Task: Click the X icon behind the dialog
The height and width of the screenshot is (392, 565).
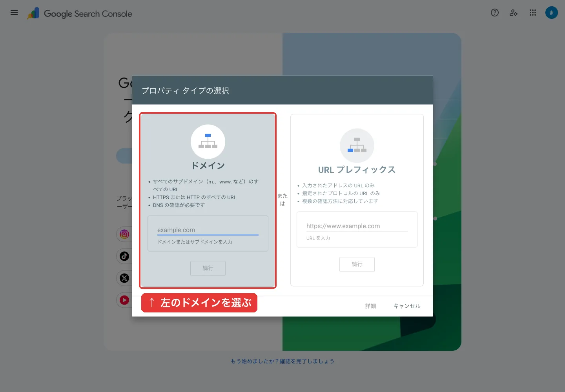Action: tap(124, 278)
